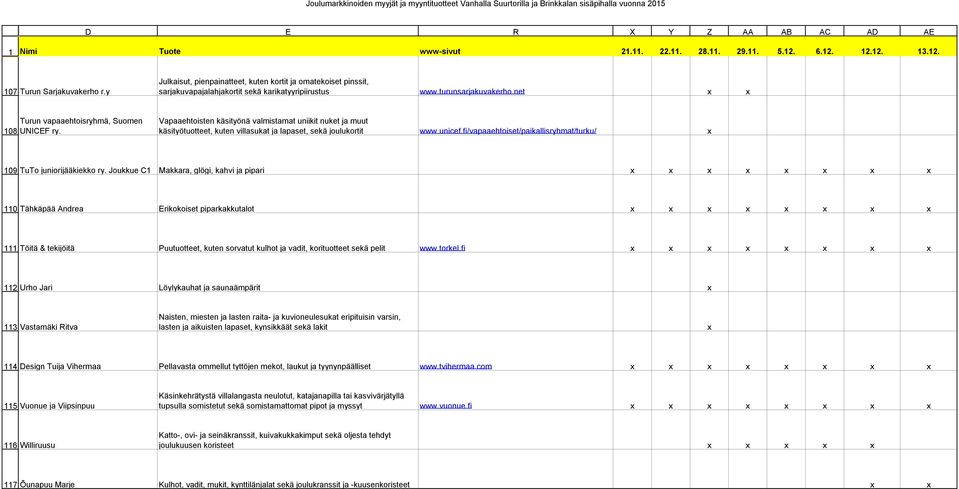The width and height of the screenshot is (959, 489).
Task: Click the '13.12.' date header cell
Action: tap(928, 46)
